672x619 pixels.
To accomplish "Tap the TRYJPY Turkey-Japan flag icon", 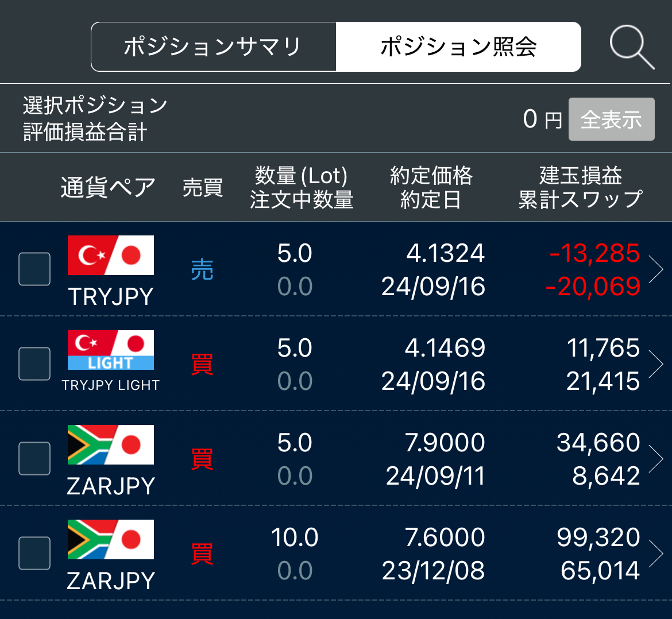I will [x=111, y=256].
